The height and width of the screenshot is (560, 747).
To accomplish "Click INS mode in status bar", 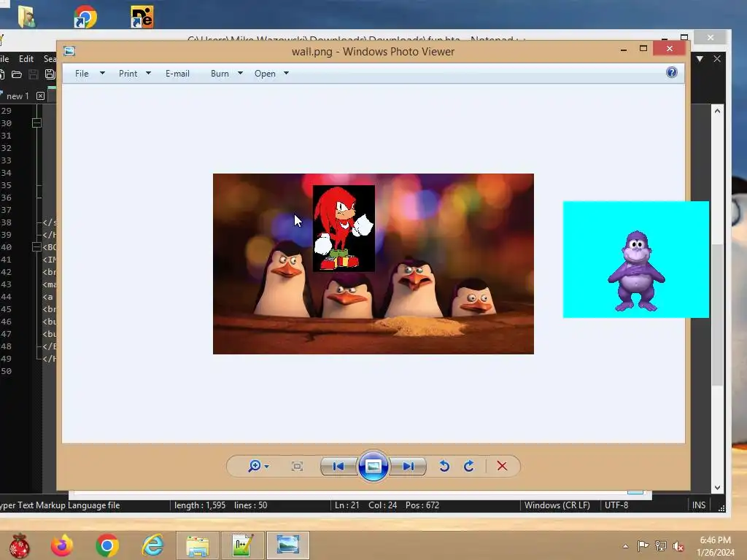I will coord(699,505).
